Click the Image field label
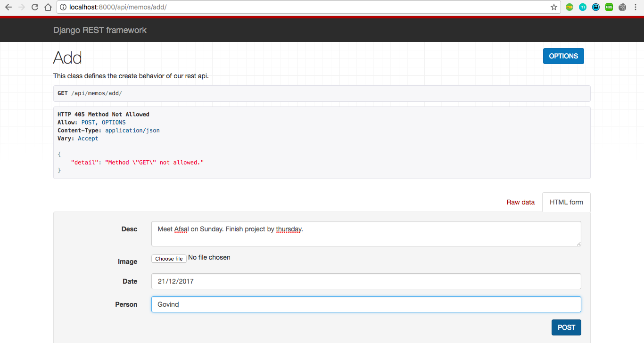This screenshot has height=343, width=644. (x=127, y=261)
